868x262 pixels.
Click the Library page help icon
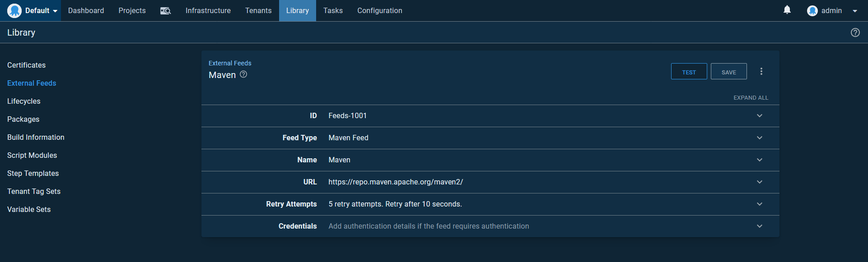855,32
